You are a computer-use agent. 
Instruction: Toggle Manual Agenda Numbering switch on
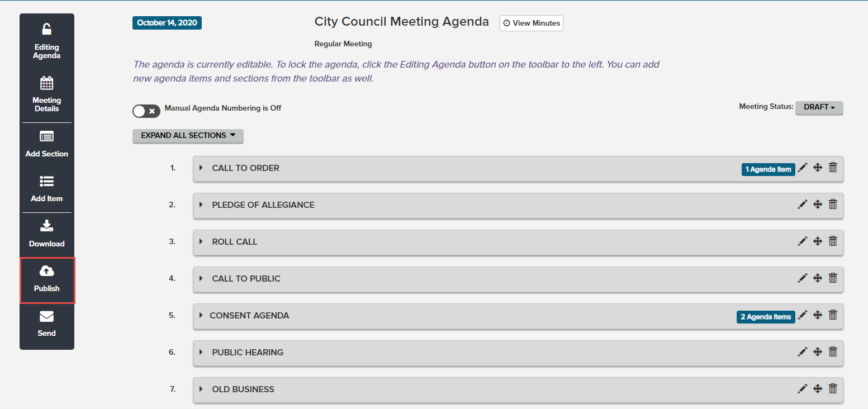146,111
